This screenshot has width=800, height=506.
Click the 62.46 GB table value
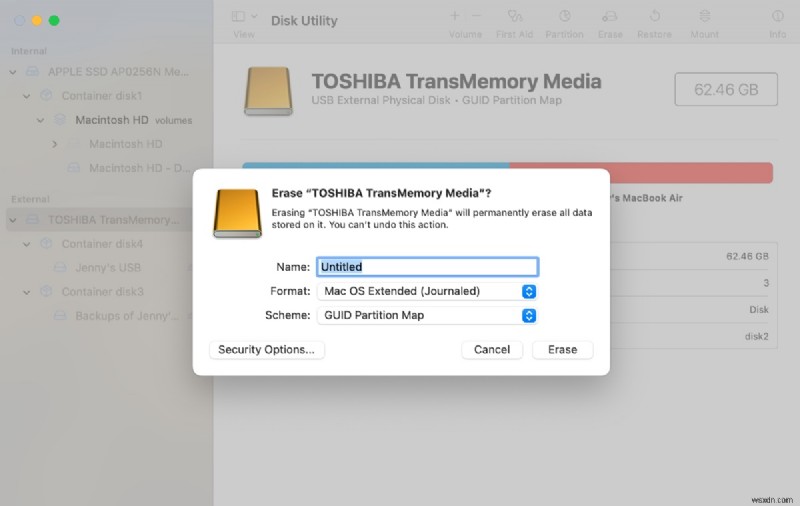747,257
